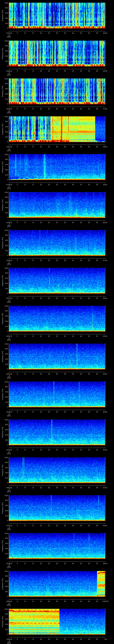
Task: Click the '8:55:00' start time label
Action: click(9, 450)
